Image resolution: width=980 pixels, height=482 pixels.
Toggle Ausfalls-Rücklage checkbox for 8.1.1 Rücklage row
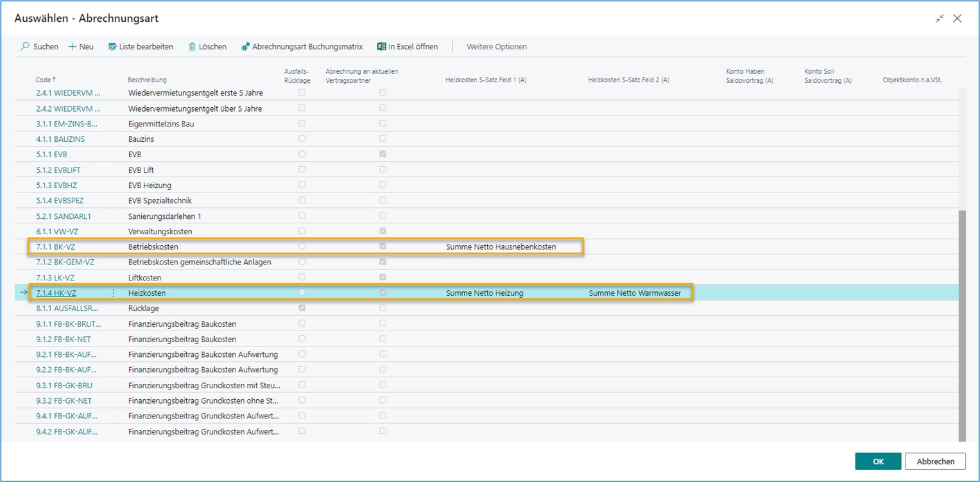point(302,308)
